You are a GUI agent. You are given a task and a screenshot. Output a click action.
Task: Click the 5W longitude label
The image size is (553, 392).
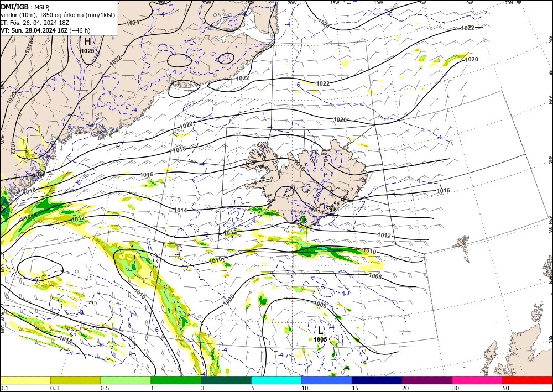click(422, 3)
